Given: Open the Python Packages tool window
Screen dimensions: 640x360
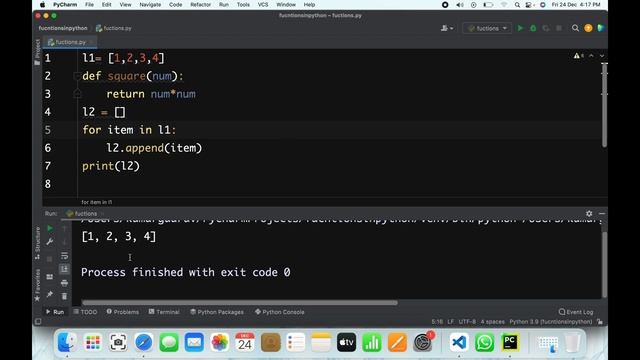Looking at the screenshot, I should (x=217, y=312).
